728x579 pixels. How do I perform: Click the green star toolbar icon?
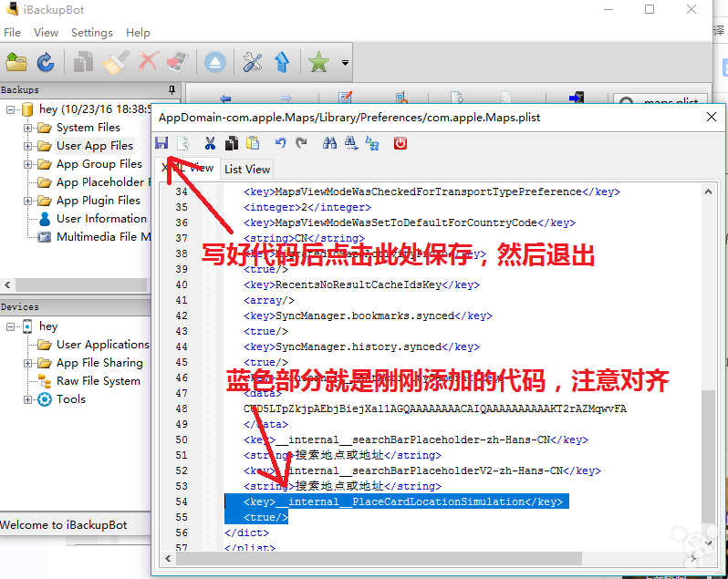pyautogui.click(x=318, y=62)
